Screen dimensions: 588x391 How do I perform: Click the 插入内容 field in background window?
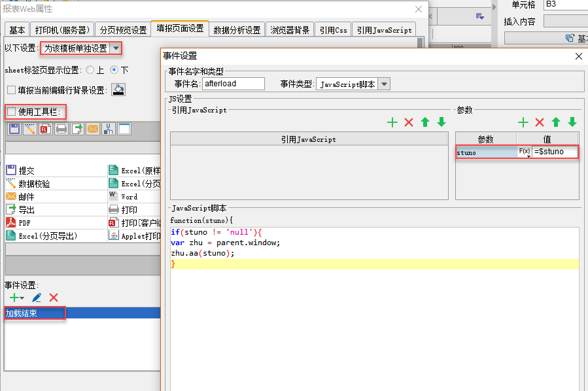(x=566, y=22)
